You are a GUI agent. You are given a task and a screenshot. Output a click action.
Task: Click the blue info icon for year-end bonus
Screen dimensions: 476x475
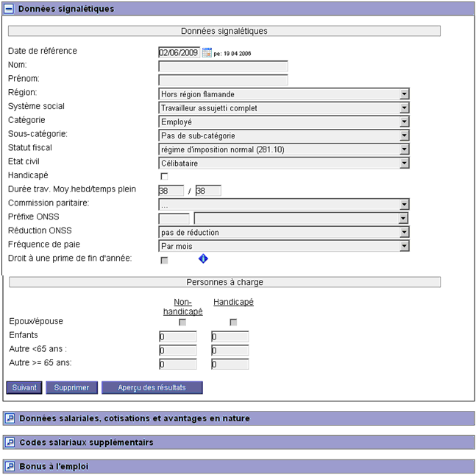(x=203, y=258)
